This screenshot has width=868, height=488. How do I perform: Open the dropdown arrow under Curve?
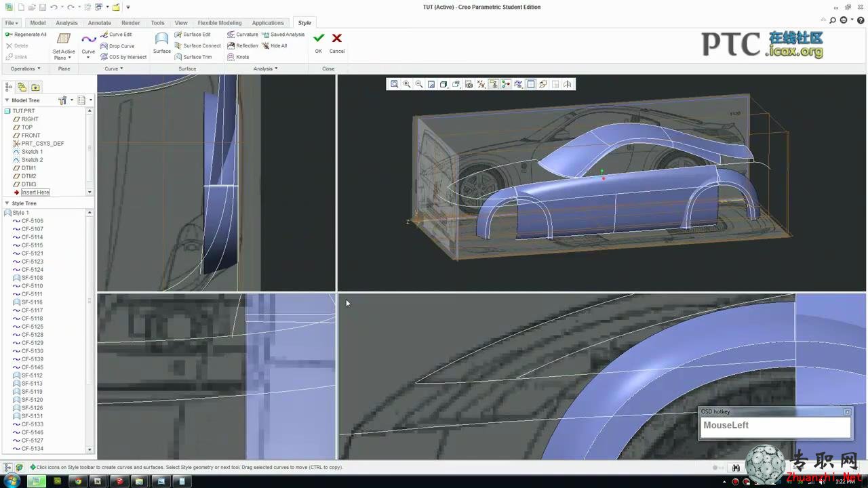tap(88, 58)
